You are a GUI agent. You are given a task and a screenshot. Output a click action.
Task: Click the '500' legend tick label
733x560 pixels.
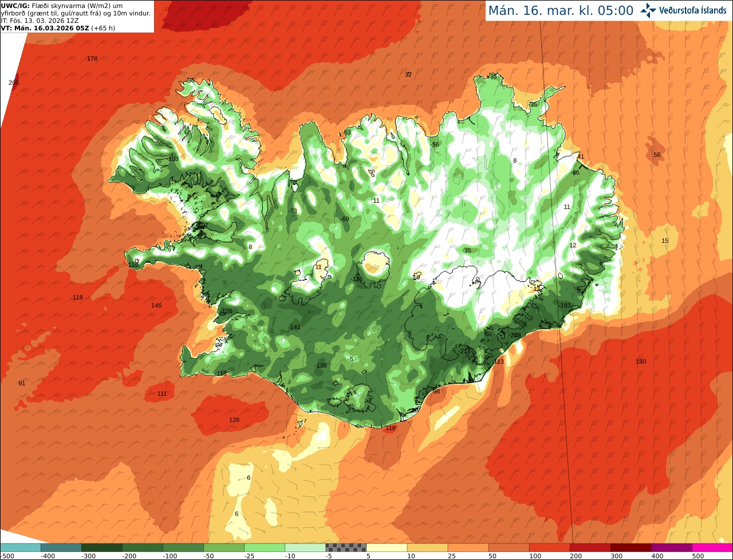[x=698, y=556]
